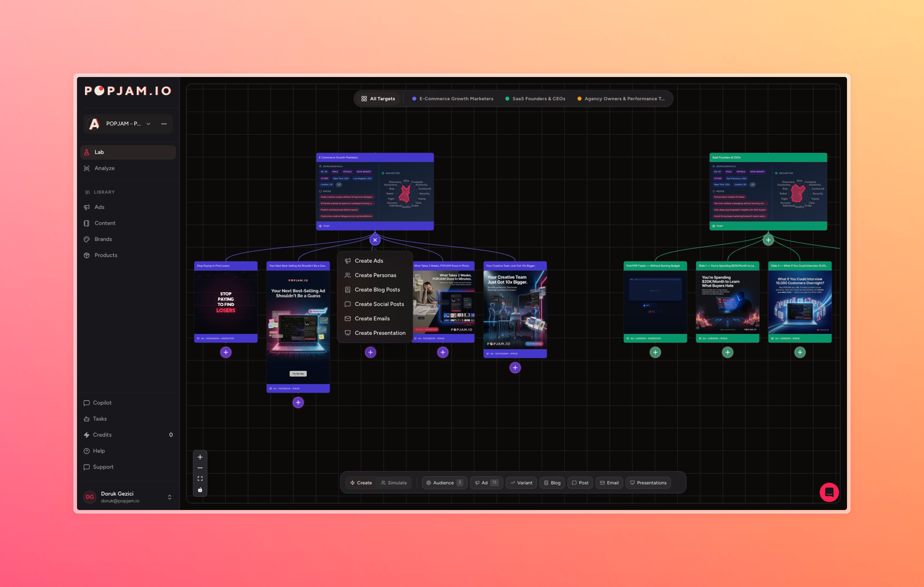This screenshot has height=587, width=924.
Task: Expand the POPJAM workspace dropdown
Action: pyautogui.click(x=149, y=123)
